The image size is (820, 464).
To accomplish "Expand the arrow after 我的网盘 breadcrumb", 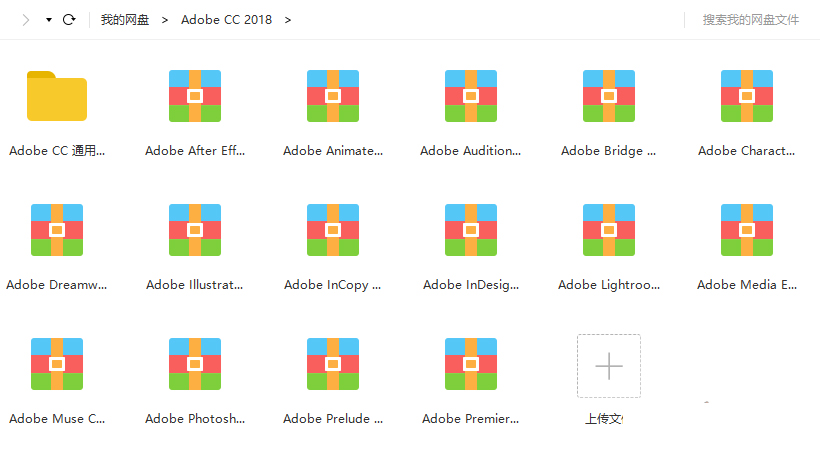I will (165, 20).
